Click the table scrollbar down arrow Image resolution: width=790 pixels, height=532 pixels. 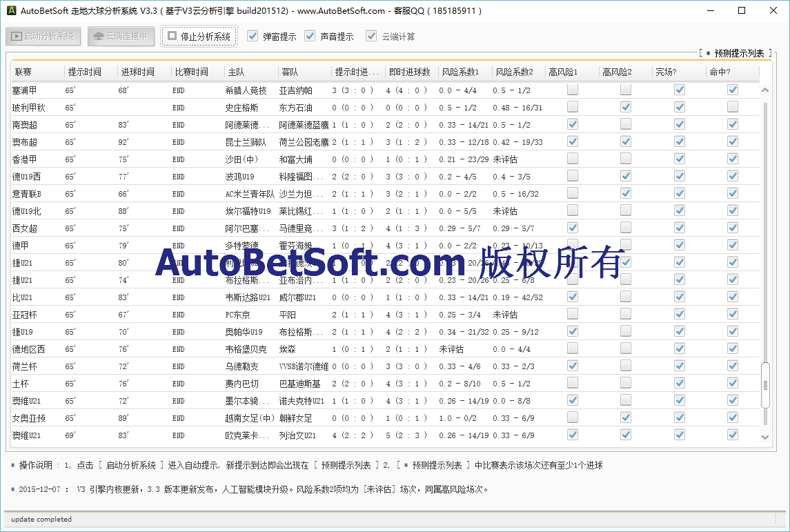(x=764, y=437)
